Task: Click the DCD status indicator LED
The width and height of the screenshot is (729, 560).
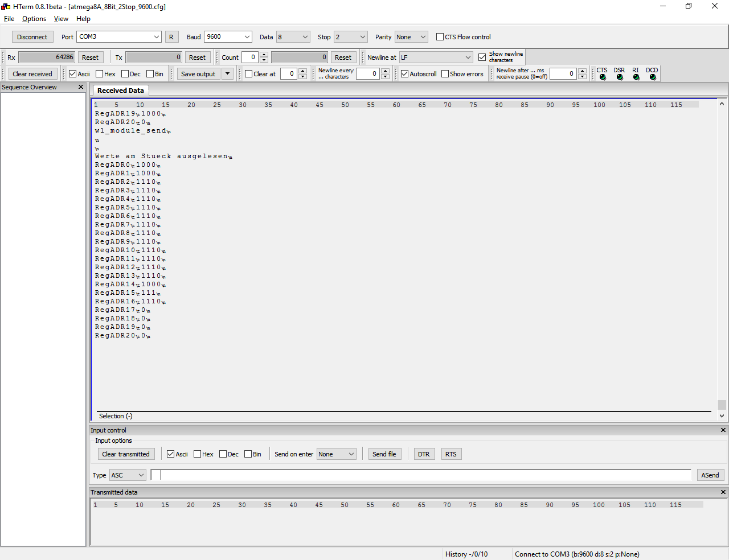Action: pos(653,77)
